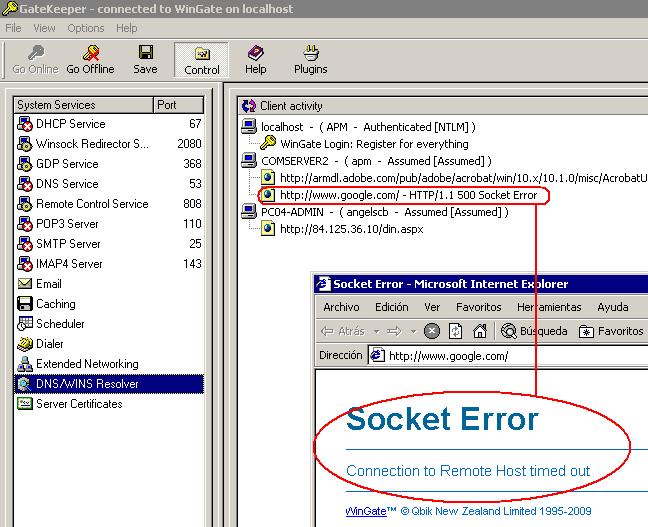Viewport: 648px width, 527px height.
Task: Click port value 808 for Remote Control
Action: (192, 204)
